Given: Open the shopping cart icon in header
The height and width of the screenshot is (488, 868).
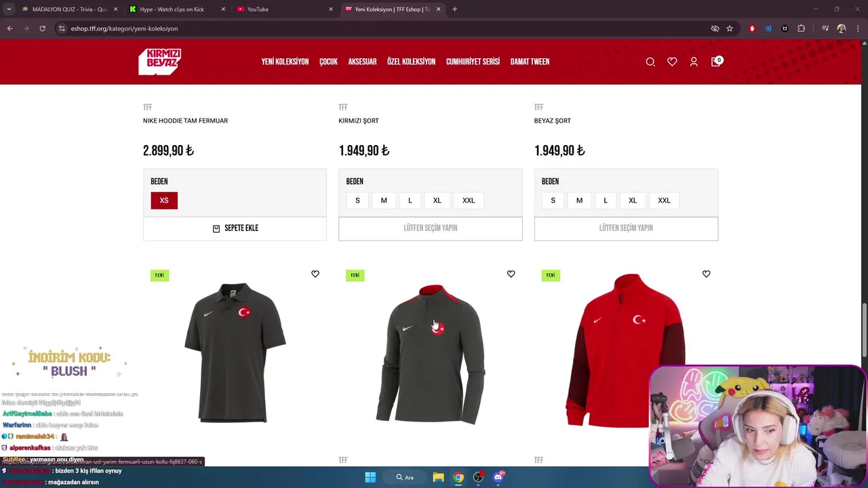Looking at the screenshot, I should click(716, 62).
